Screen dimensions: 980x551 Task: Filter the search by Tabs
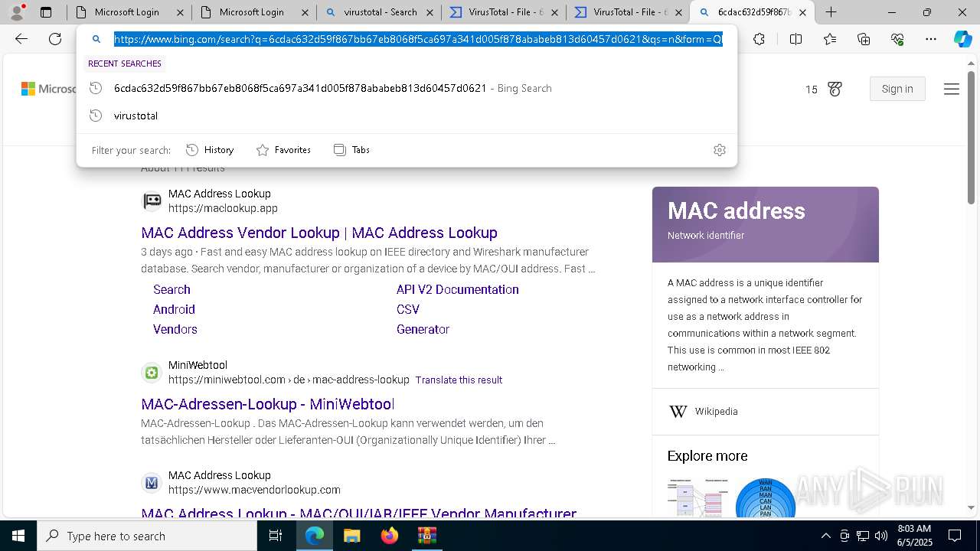(x=351, y=150)
